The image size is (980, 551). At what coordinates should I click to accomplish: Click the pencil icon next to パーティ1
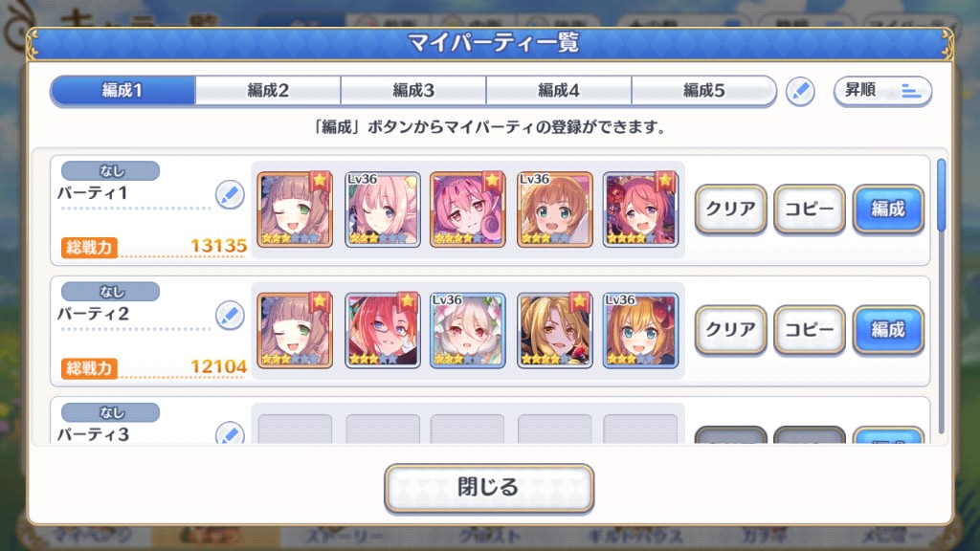(230, 194)
